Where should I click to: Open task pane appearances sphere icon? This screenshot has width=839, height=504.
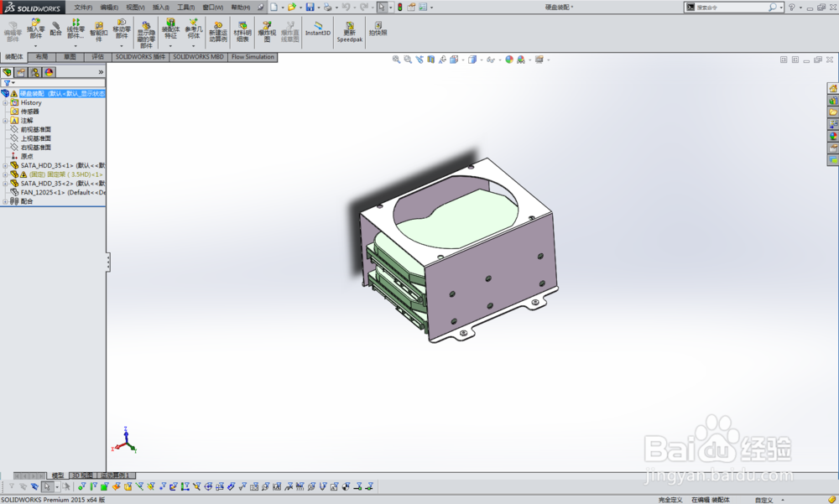(x=833, y=136)
